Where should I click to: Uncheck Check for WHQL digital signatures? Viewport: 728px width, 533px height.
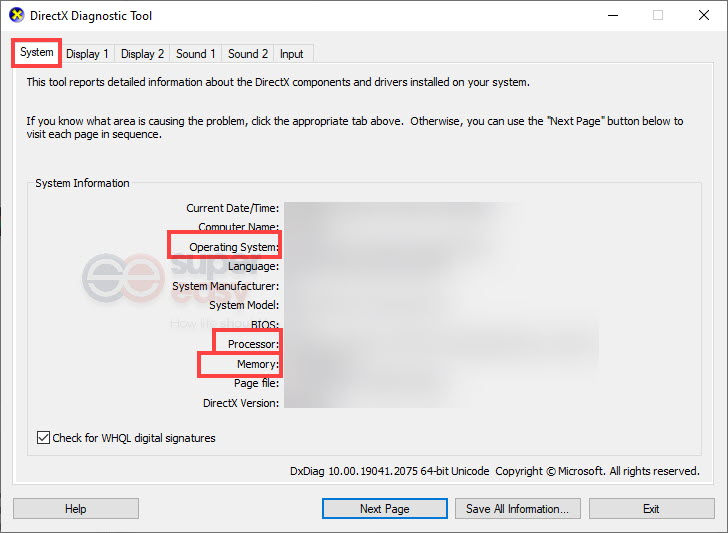pos(44,438)
